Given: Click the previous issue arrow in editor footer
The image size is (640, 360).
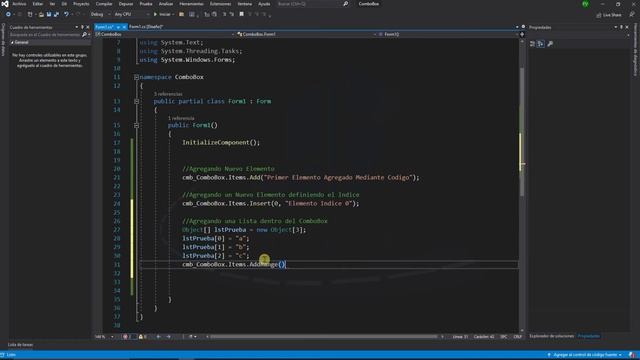Looking at the screenshot, I should [x=159, y=337].
